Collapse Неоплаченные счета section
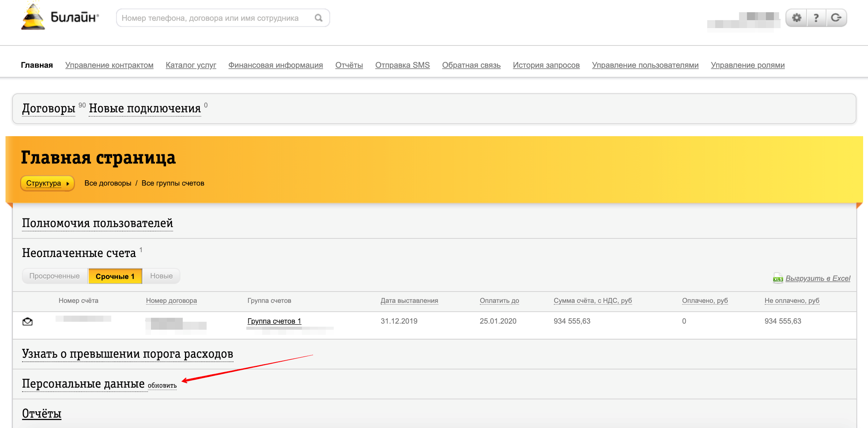This screenshot has width=868, height=428. (x=79, y=253)
